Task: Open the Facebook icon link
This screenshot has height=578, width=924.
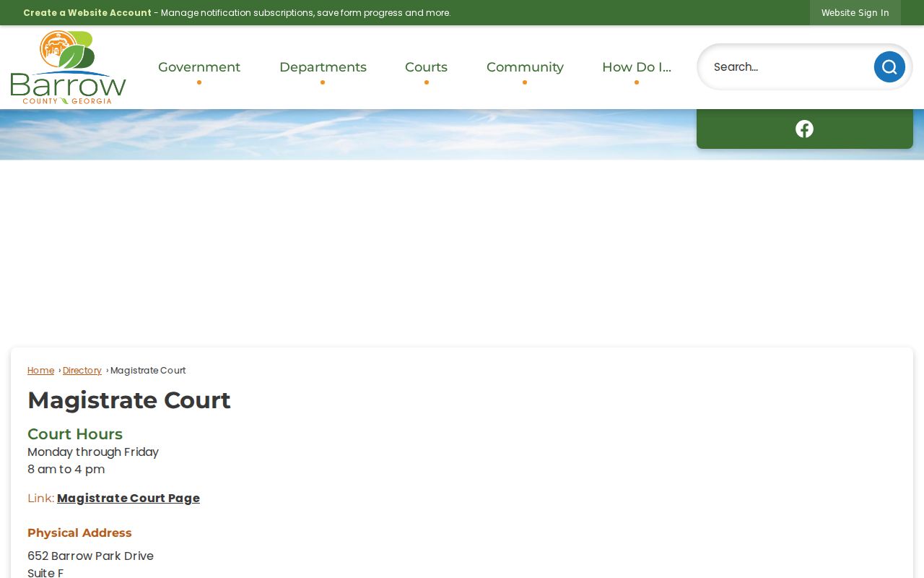Action: pyautogui.click(x=804, y=129)
